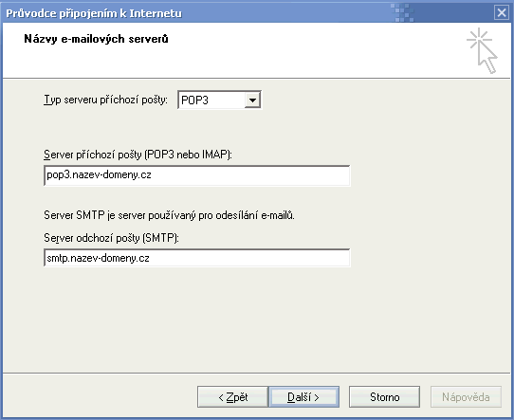Click the wizard cursor icon in header

482,51
